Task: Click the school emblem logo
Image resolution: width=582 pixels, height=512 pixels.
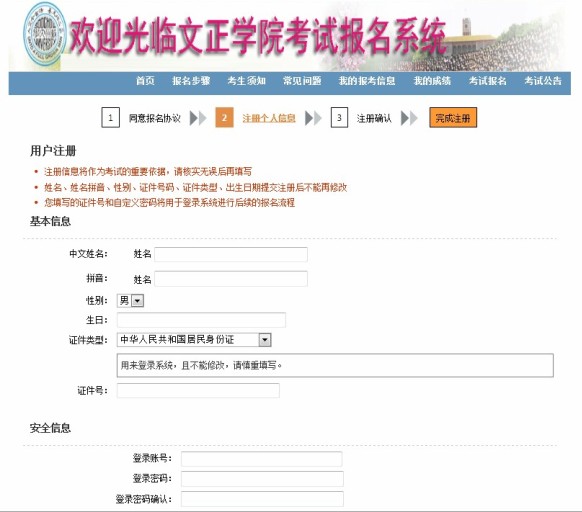Action: 45,34
